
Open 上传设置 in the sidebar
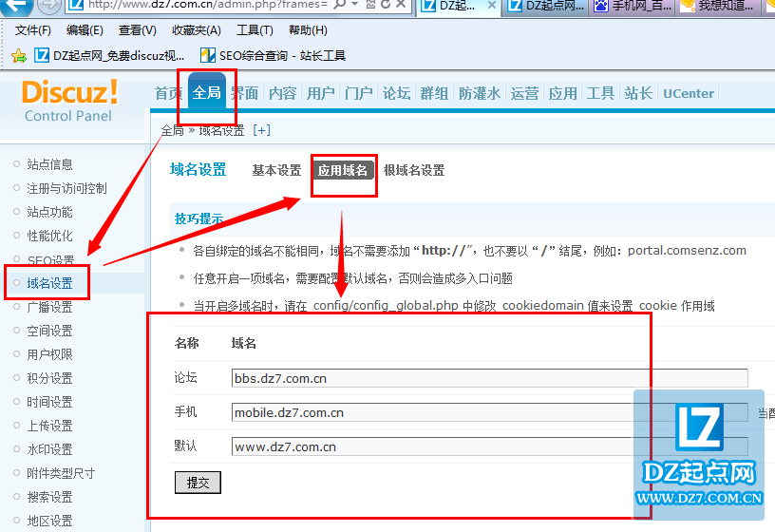click(x=49, y=426)
